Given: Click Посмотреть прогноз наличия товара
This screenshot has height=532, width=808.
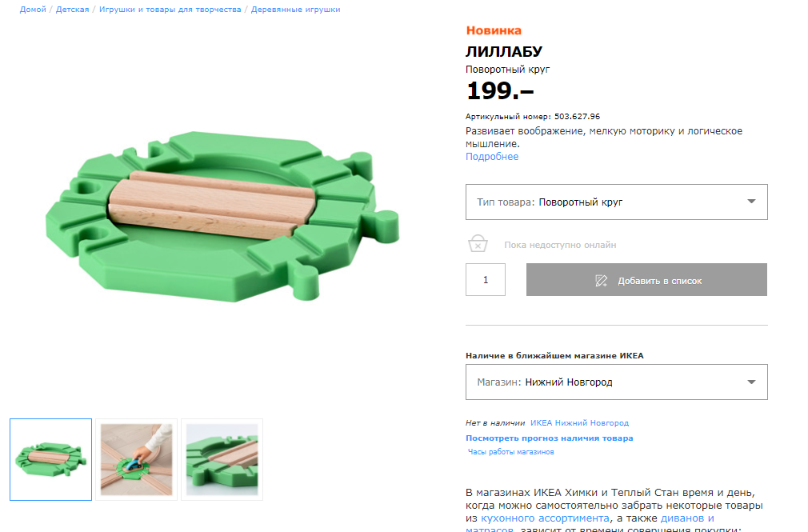Looking at the screenshot, I should (550, 438).
